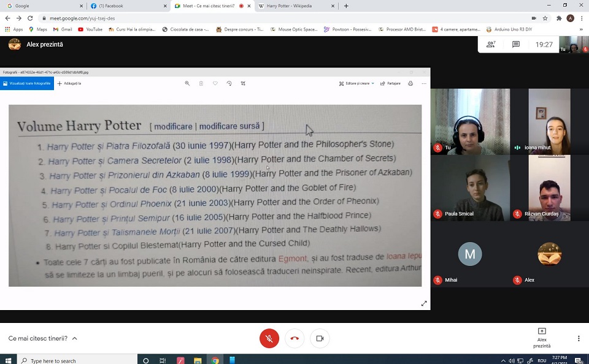Open the Meet chat panel
Viewport: 589px width, 364px height.
(516, 45)
